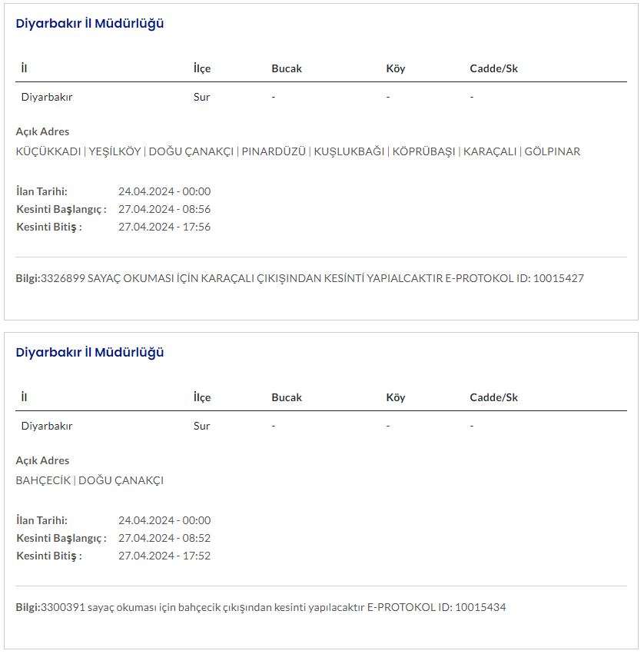Select the KUŞLUKBAĞI address entry
The image size is (644, 654).
[x=349, y=151]
